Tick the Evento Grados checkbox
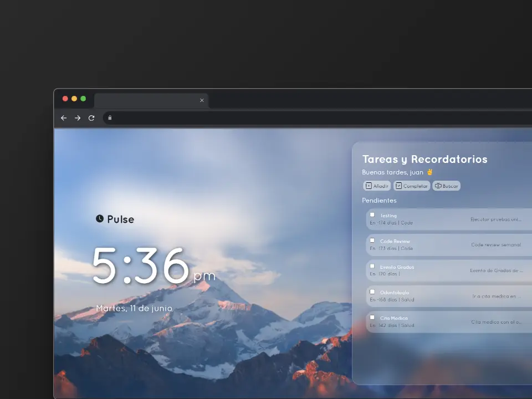 (372, 266)
